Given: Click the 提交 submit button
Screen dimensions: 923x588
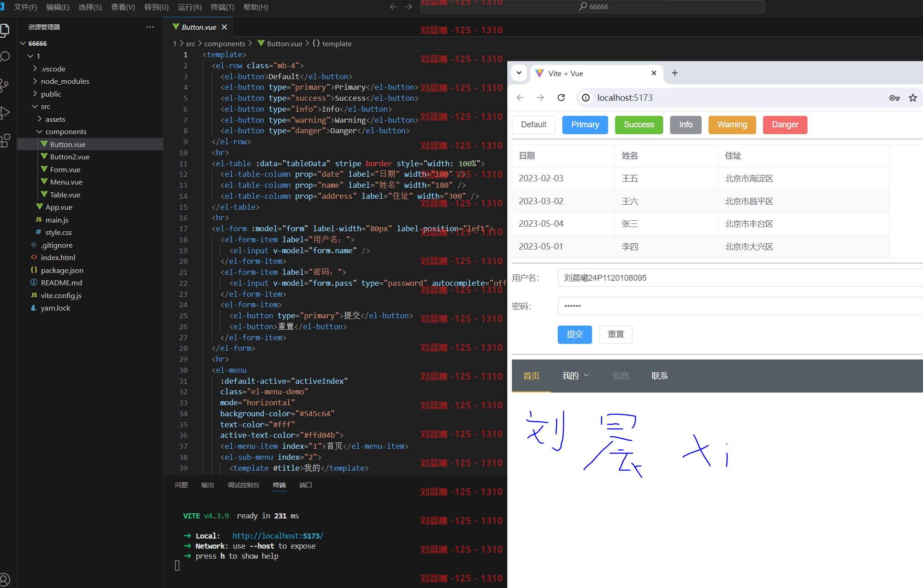Looking at the screenshot, I should (x=575, y=334).
